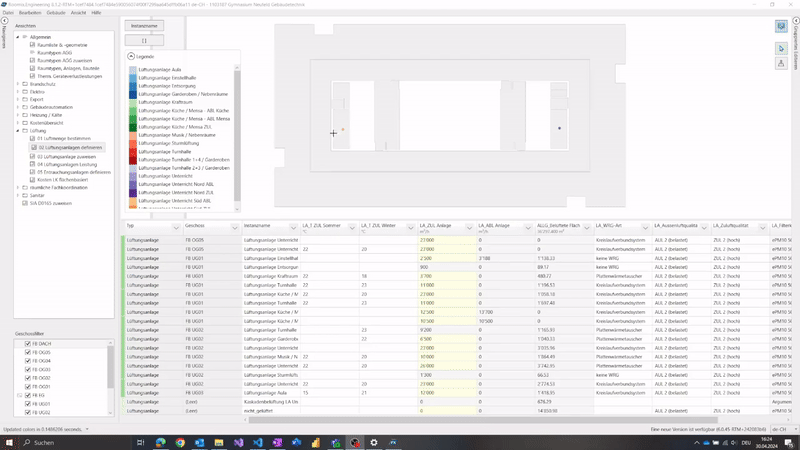Image resolution: width=800 pixels, height=450 pixels.
Task: Click the selection cursor tool icon
Action: click(x=779, y=48)
